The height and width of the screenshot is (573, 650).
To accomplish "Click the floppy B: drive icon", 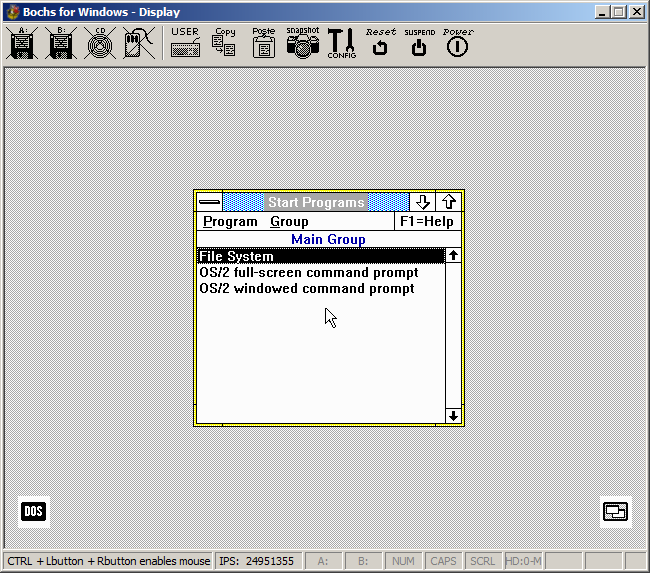I will 61,43.
